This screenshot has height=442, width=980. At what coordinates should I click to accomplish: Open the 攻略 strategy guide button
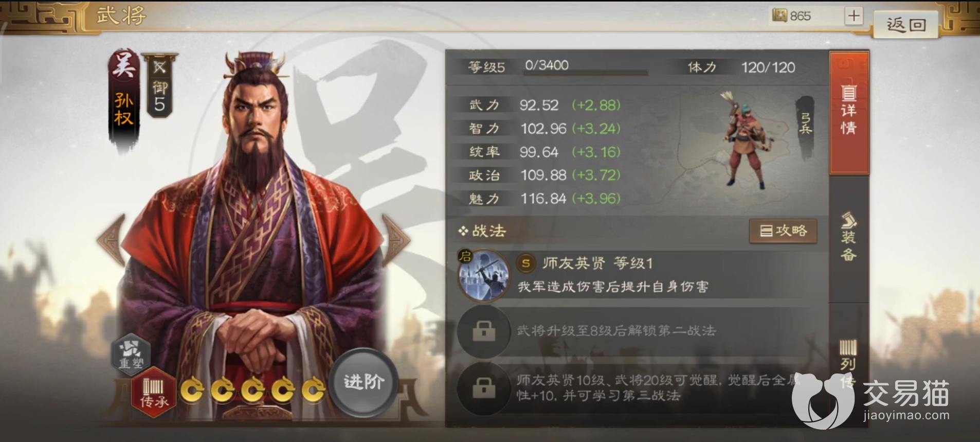click(783, 231)
